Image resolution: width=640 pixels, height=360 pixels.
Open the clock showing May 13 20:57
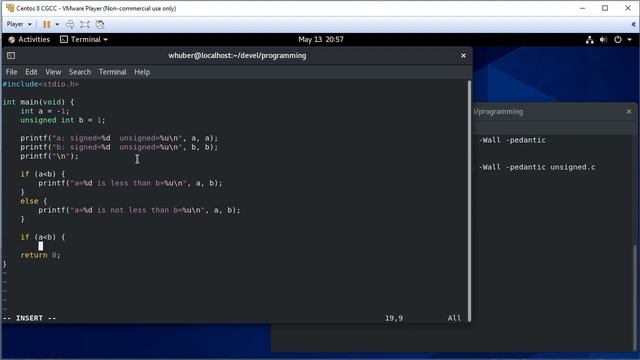(x=321, y=40)
